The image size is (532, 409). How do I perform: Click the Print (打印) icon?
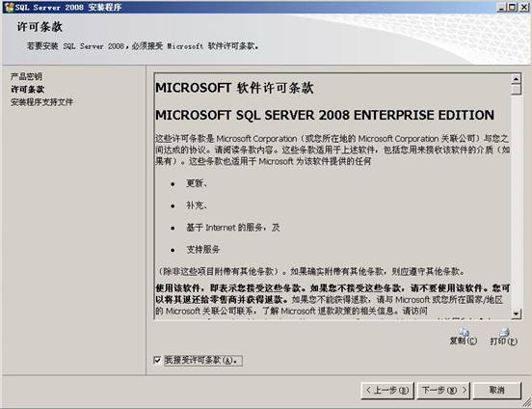tap(504, 332)
